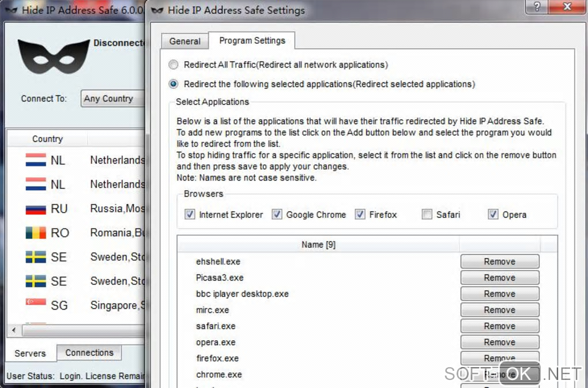Image resolution: width=588 pixels, height=388 pixels.
Task: Click the Romania server name text
Action: [118, 232]
